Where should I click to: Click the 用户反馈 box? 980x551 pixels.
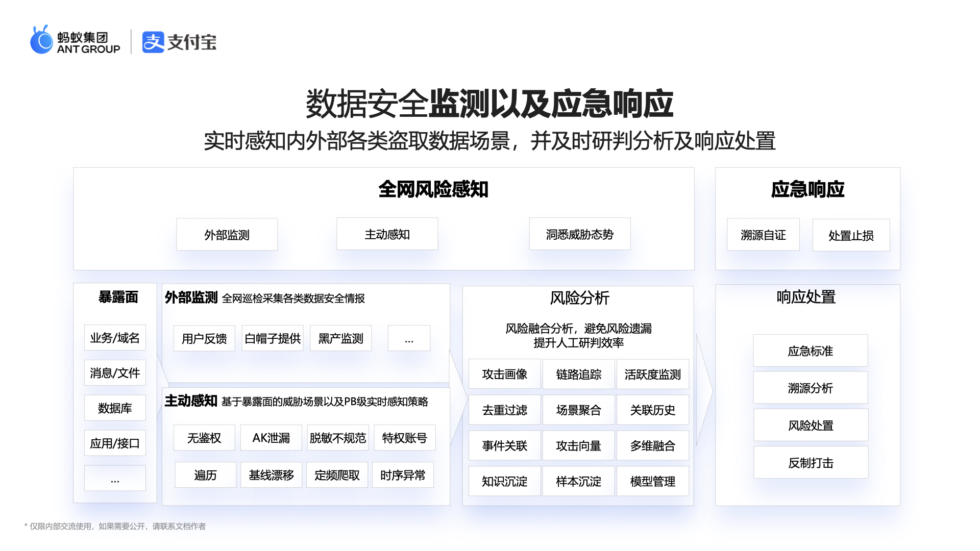[x=204, y=338]
